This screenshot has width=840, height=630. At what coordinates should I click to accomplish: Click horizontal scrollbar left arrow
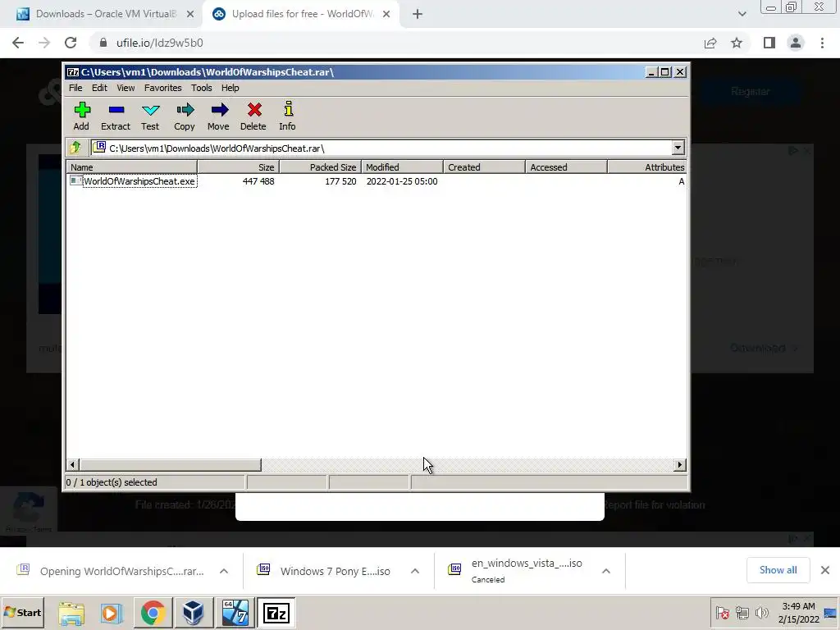click(73, 464)
